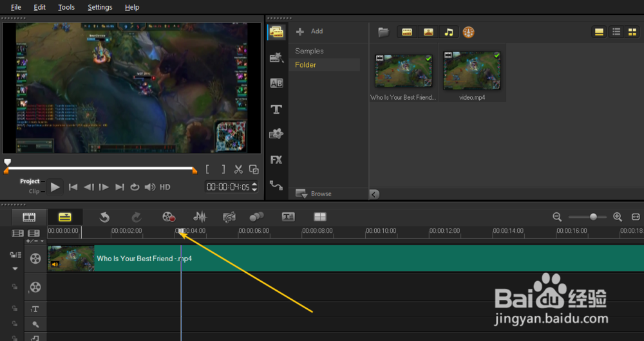Open the Media library panel
644x341 pixels.
tap(276, 32)
